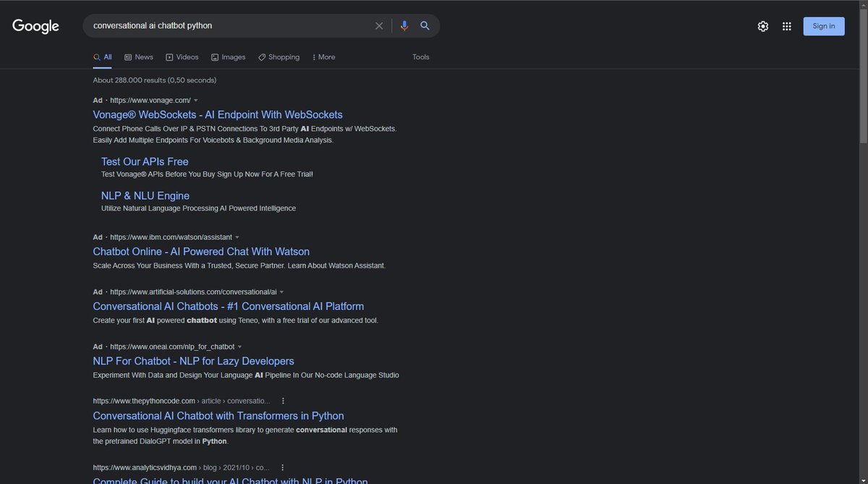Open Google settings gear icon
868x484 pixels.
click(763, 26)
